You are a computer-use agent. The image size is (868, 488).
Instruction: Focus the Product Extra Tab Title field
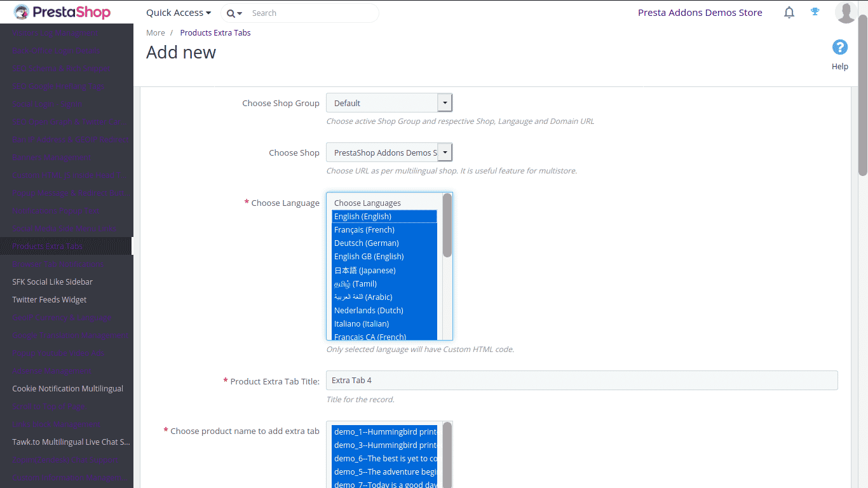coord(581,381)
